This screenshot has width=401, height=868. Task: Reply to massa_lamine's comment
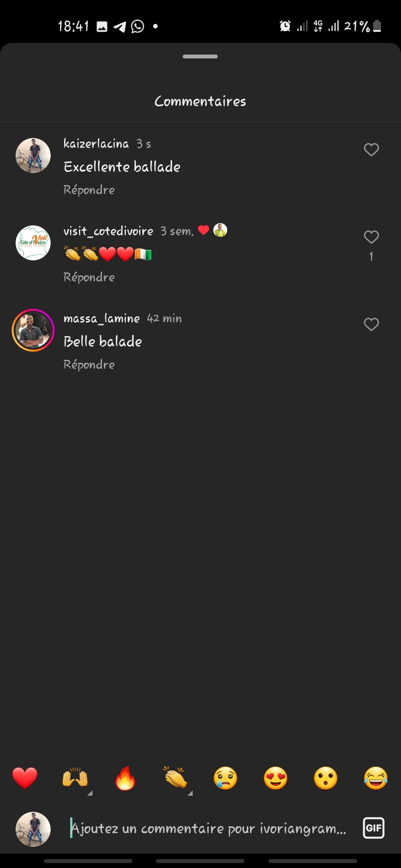pos(89,364)
